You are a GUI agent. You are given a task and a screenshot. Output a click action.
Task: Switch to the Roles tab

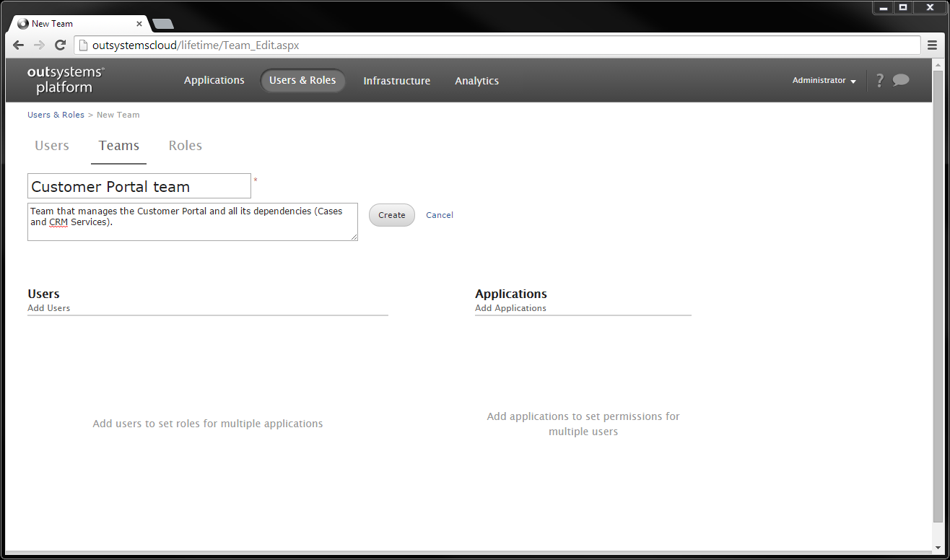tap(185, 145)
